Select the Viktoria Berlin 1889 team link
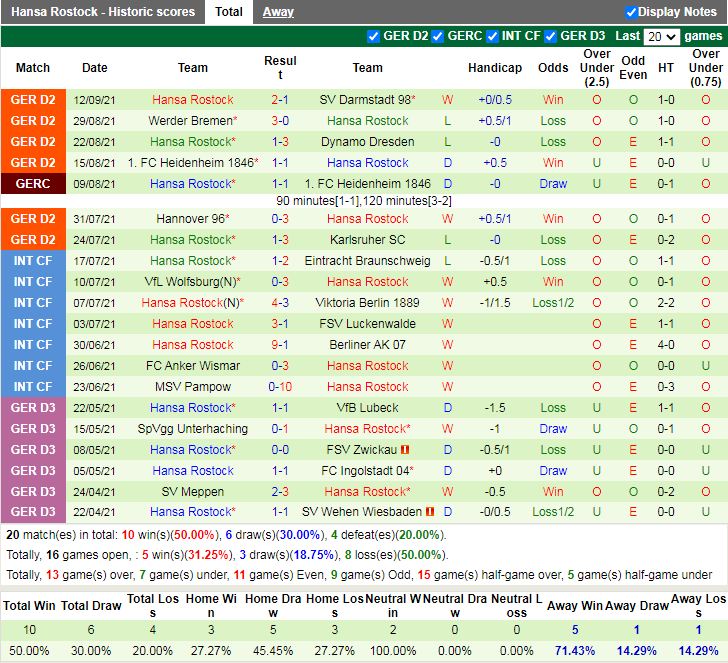The width and height of the screenshot is (728, 663). tap(367, 303)
